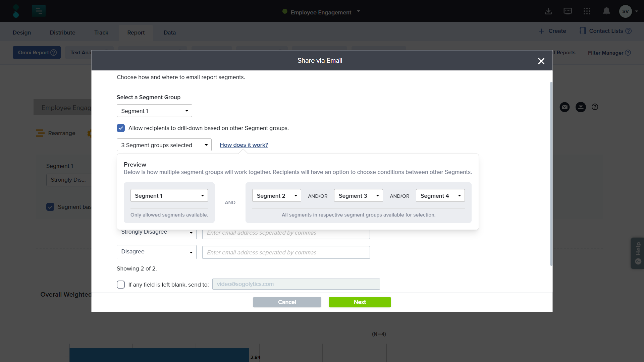Click the Filter Manager help icon
This screenshot has width=644, height=362.
pos(628,53)
